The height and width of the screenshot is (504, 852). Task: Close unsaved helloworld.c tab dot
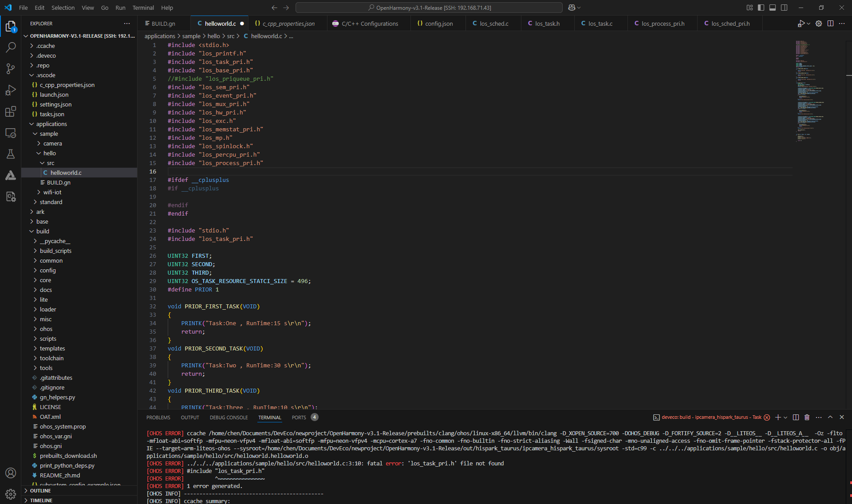(x=242, y=24)
